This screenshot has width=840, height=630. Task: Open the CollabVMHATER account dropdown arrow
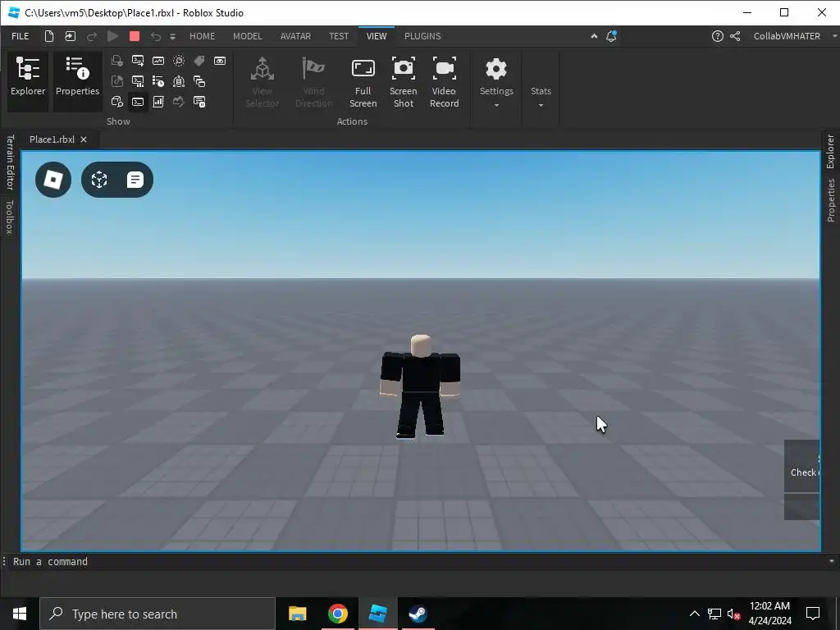[834, 36]
